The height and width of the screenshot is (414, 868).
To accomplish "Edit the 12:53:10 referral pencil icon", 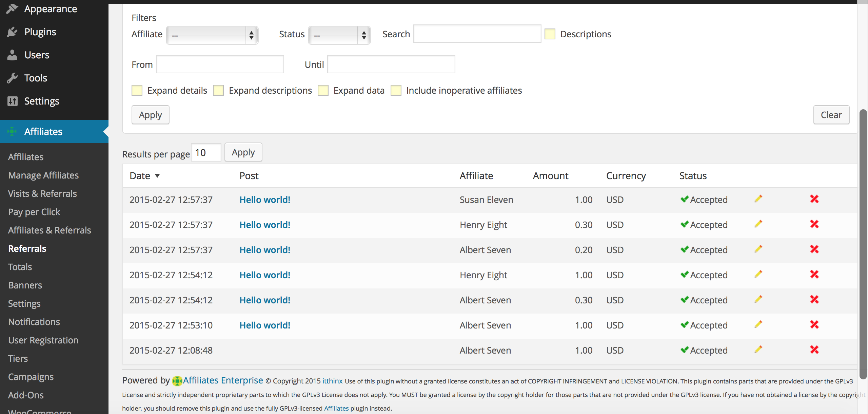I will tap(758, 325).
